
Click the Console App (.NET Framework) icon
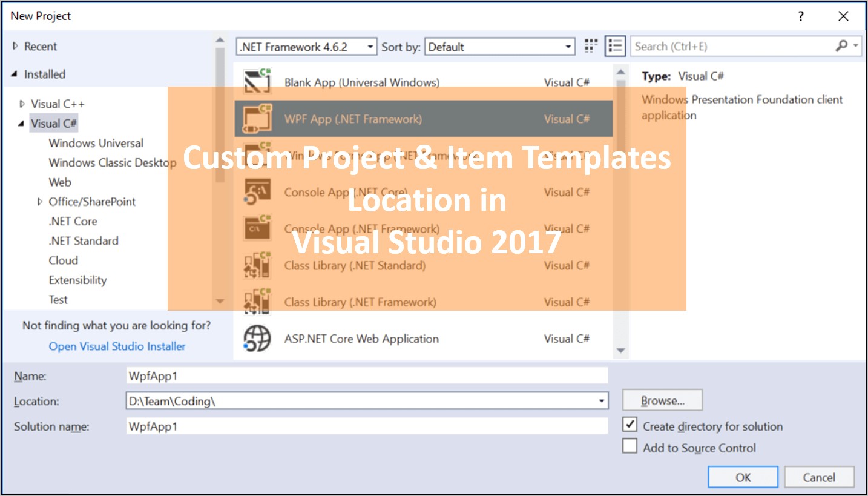pos(257,228)
